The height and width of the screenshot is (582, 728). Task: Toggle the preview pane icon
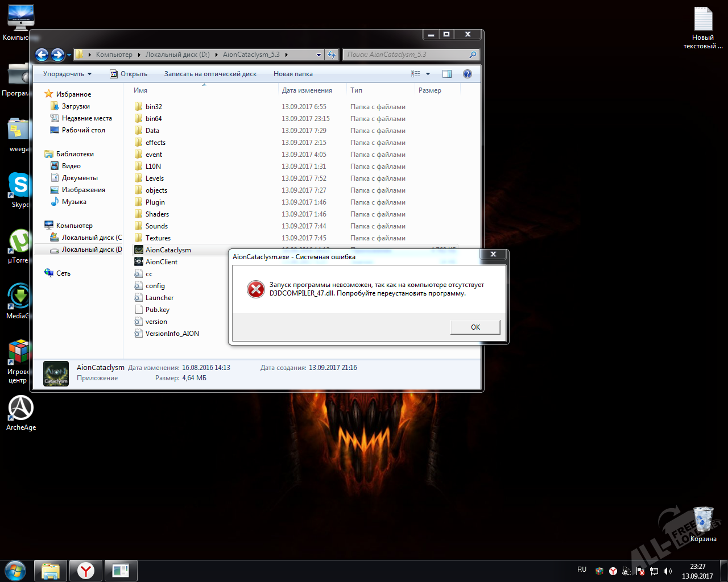[x=447, y=74]
